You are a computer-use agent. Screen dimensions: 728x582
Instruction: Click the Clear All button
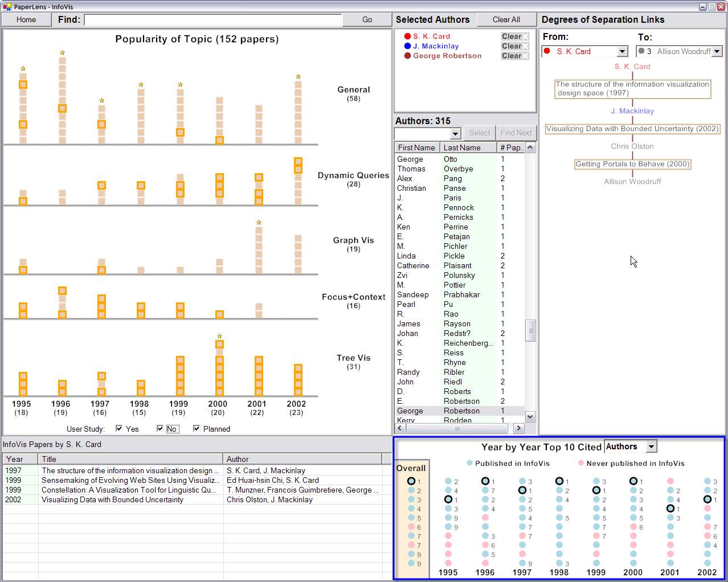point(506,19)
